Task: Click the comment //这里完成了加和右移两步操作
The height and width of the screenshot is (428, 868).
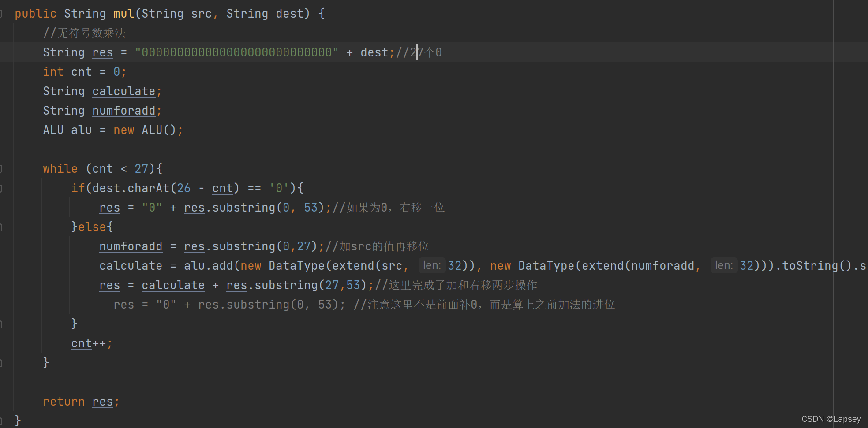Action: click(x=456, y=285)
